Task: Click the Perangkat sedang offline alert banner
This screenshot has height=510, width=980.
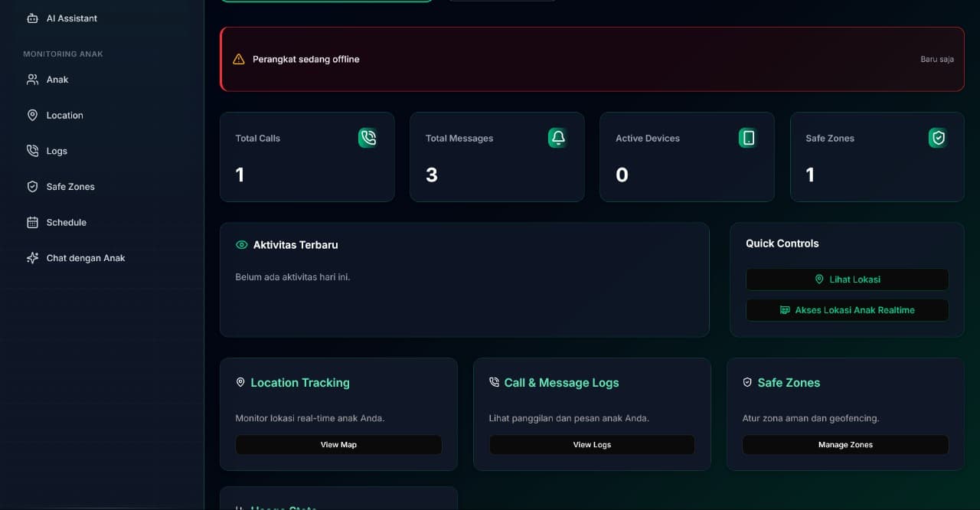Action: coord(592,59)
